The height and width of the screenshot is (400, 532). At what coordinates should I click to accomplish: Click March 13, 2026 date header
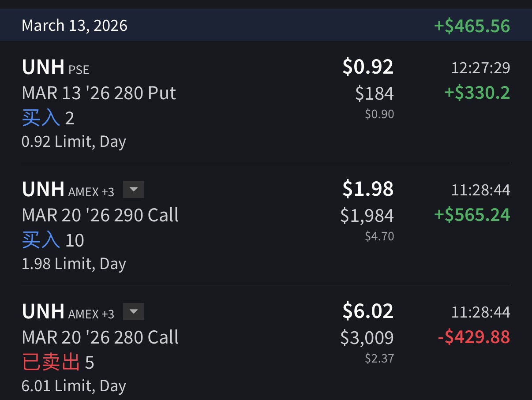[x=75, y=26]
